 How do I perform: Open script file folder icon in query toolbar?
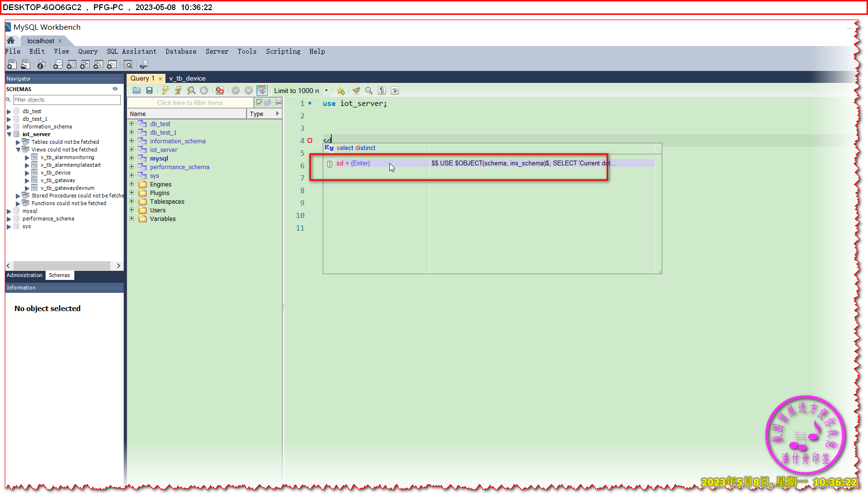click(x=137, y=91)
